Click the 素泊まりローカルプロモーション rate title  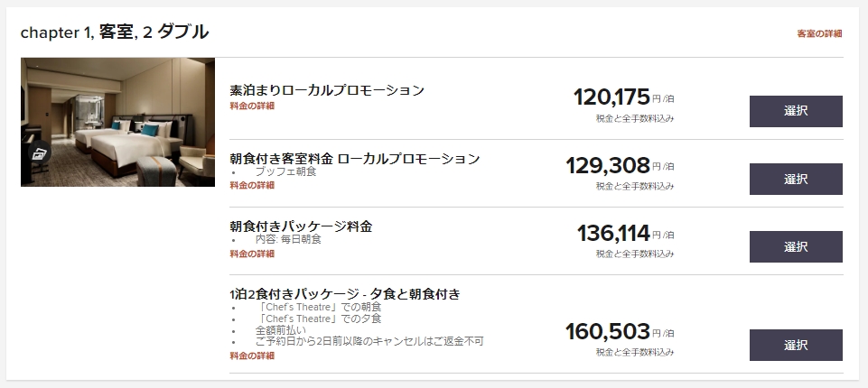tap(327, 90)
